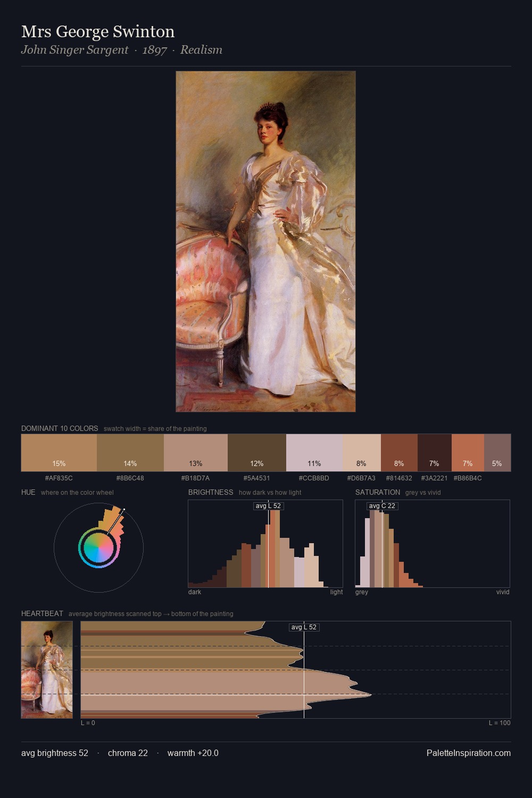Click the '#D6B7A3' hex code label
The width and height of the screenshot is (532, 798).
point(361,478)
